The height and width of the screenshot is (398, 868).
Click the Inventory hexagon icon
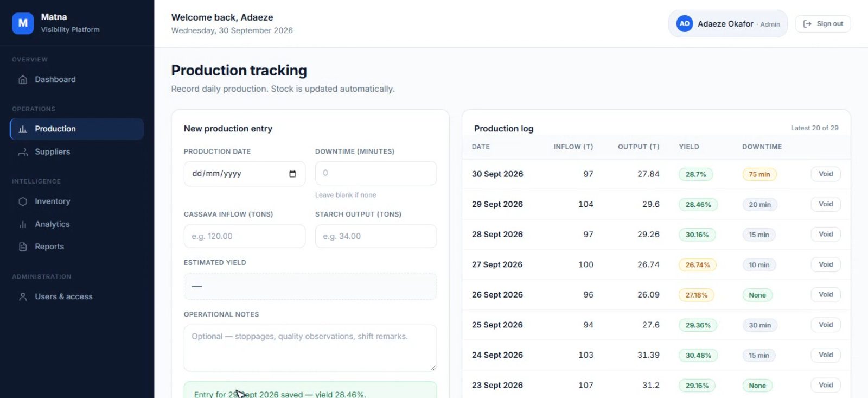[23, 201]
